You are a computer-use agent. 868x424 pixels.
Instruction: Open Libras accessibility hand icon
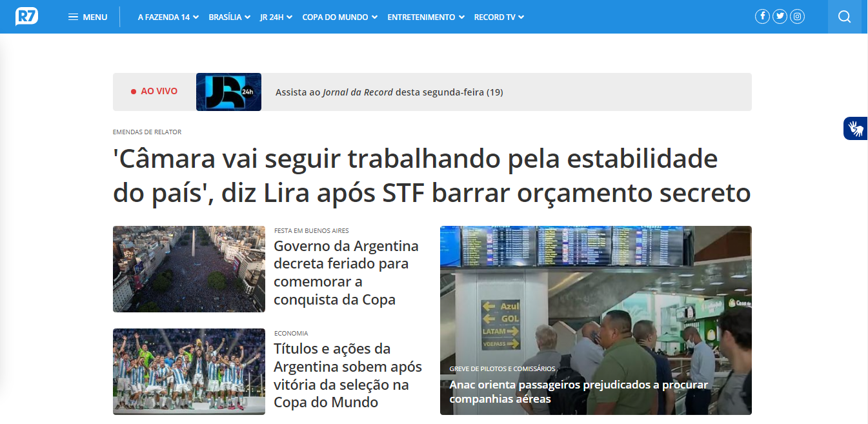point(856,128)
